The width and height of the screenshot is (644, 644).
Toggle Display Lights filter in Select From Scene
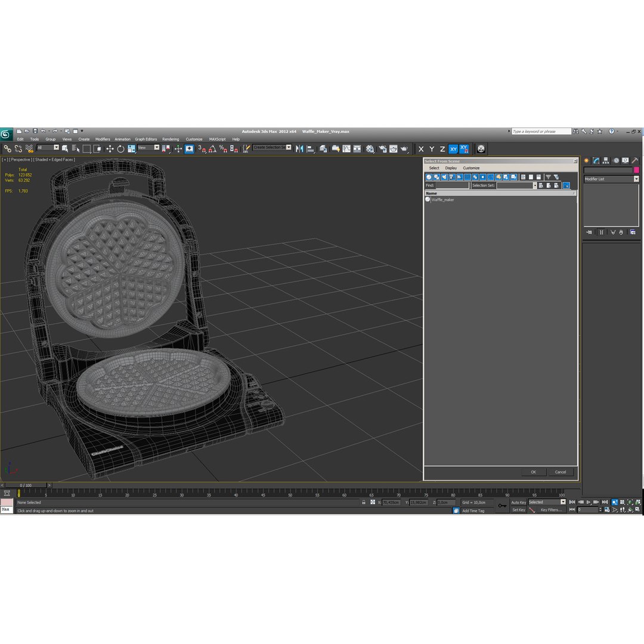[x=444, y=177]
